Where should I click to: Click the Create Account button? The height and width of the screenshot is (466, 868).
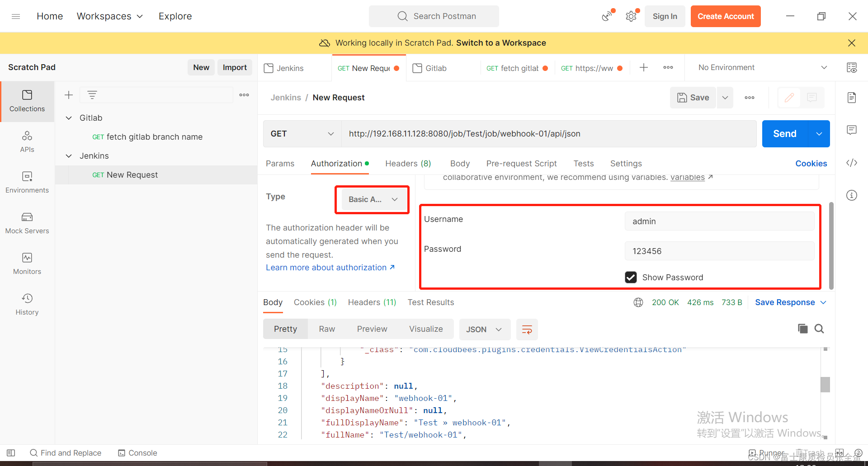[726, 16]
